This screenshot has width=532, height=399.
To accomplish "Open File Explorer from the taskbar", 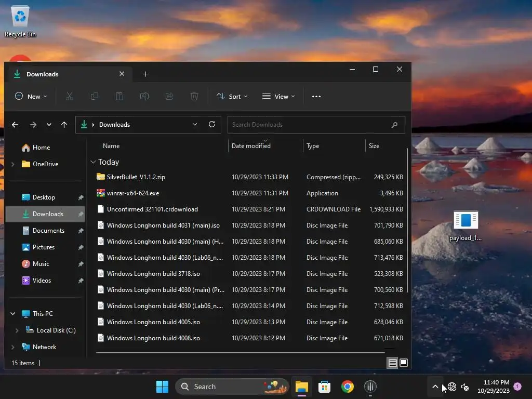I will point(302,387).
